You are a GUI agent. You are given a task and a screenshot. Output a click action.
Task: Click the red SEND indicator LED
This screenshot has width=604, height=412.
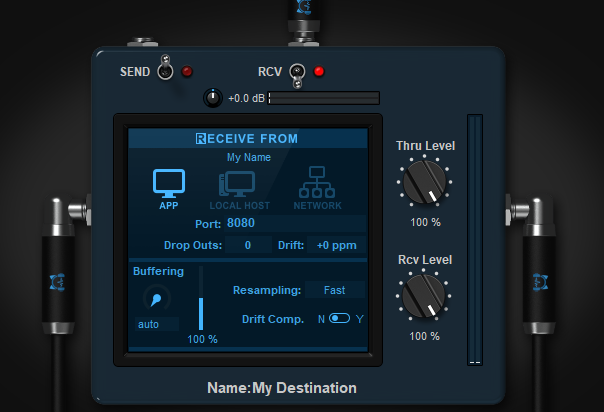(187, 71)
